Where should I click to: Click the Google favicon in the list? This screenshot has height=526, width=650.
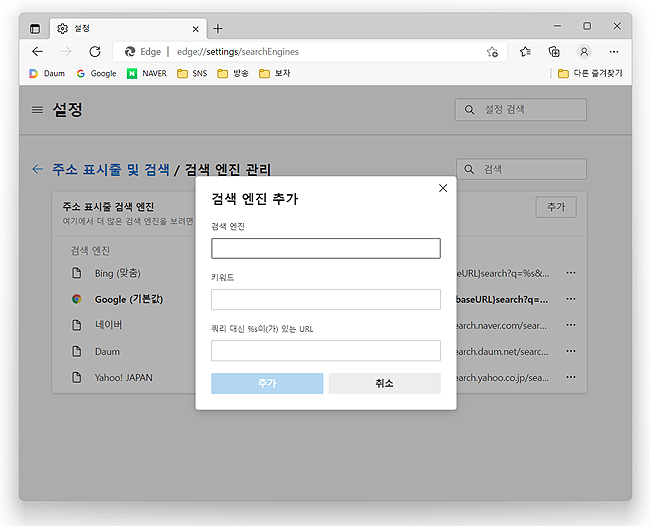(77, 299)
